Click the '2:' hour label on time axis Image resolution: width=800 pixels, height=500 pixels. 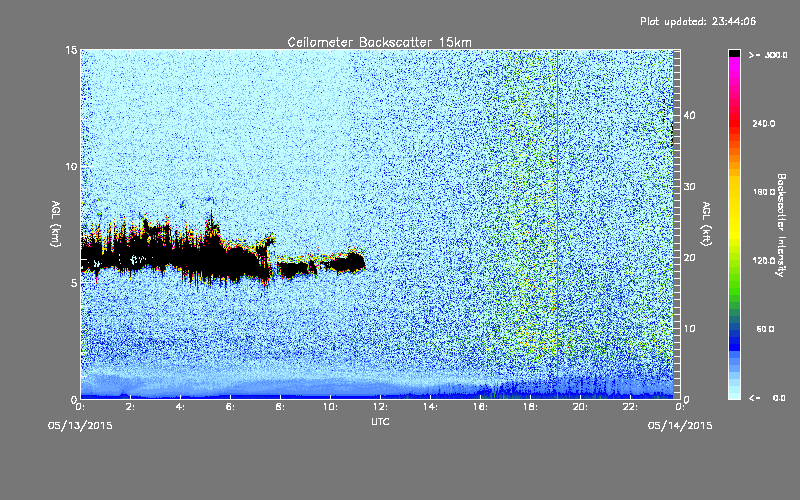click(x=130, y=407)
